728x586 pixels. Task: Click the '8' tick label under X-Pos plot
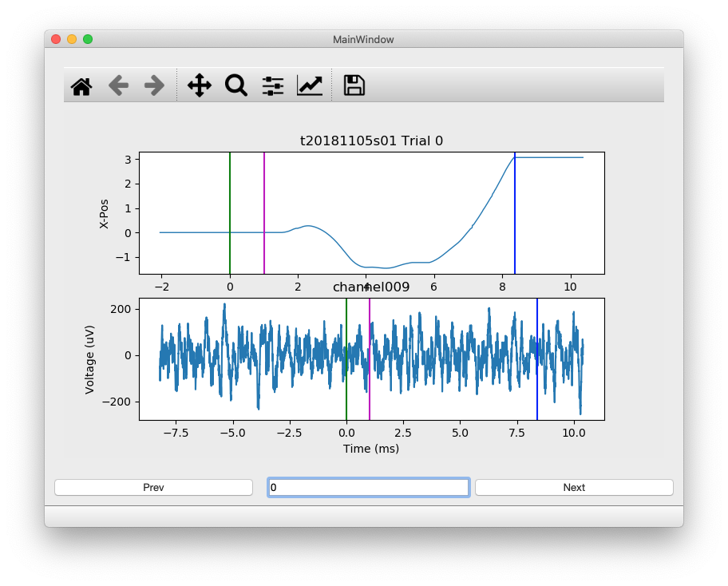502,287
